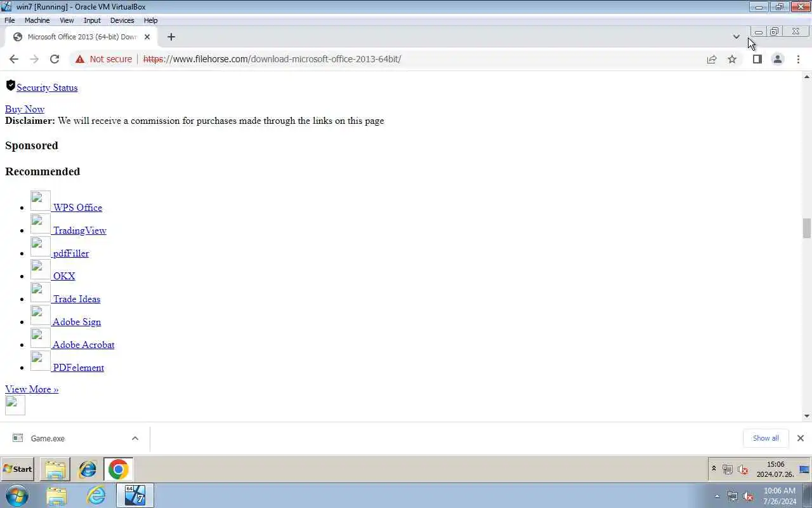Click the scrollbar down arrow
Image resolution: width=812 pixels, height=508 pixels.
pos(806,416)
